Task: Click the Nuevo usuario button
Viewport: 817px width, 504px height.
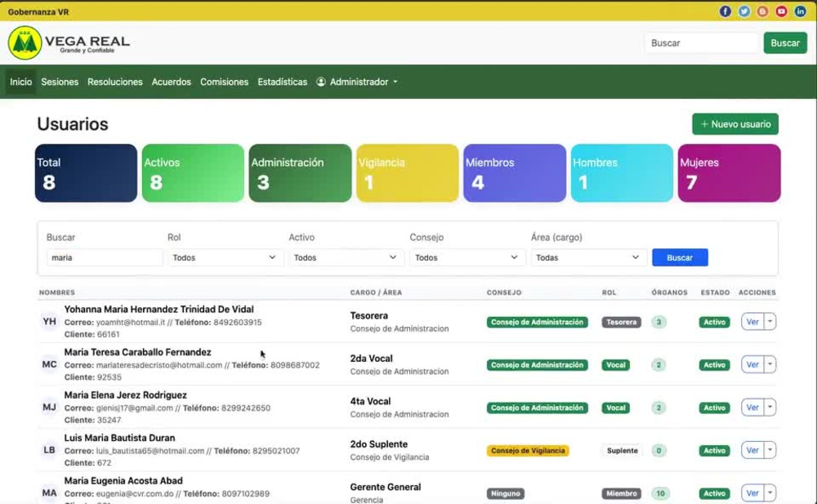Action: click(x=735, y=124)
